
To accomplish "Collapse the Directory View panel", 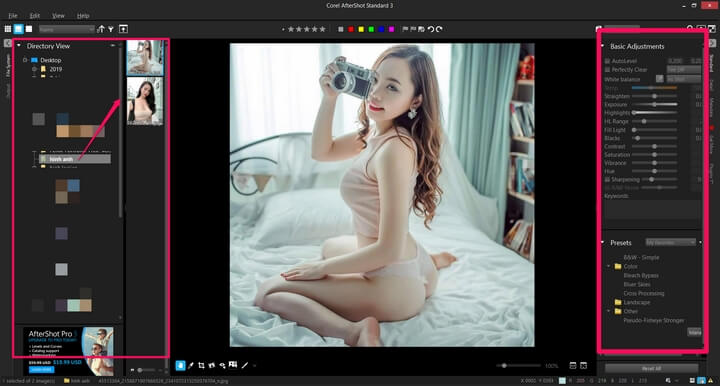I will coord(19,45).
